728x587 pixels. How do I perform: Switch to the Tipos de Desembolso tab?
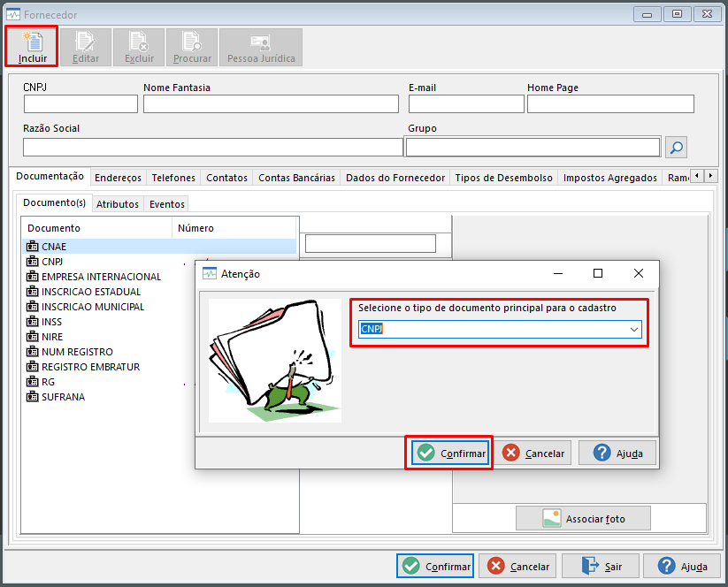[x=503, y=178]
